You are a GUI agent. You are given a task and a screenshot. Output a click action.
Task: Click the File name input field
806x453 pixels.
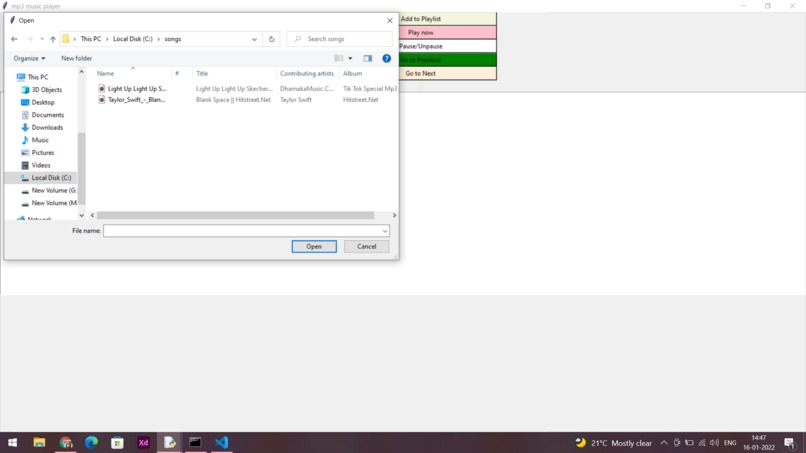[x=242, y=231]
